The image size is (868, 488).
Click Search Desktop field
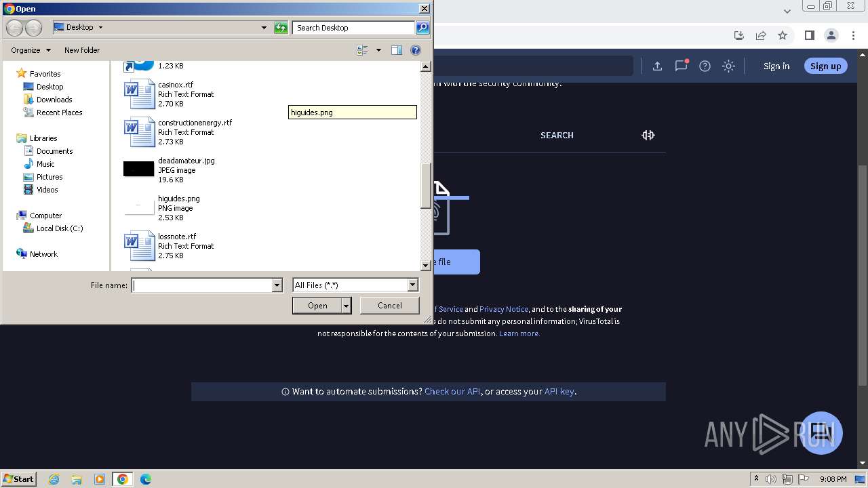click(354, 28)
